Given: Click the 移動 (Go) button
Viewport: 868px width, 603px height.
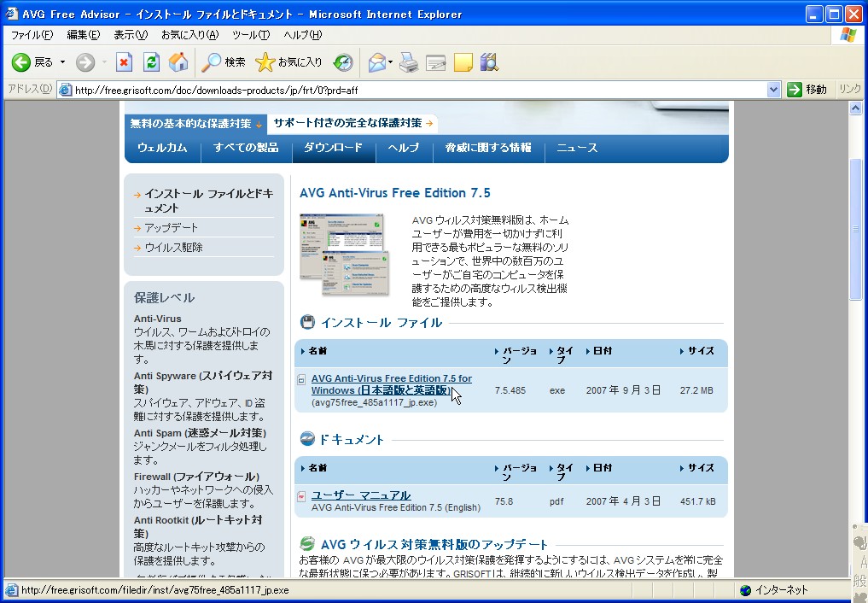Looking at the screenshot, I should (x=807, y=89).
